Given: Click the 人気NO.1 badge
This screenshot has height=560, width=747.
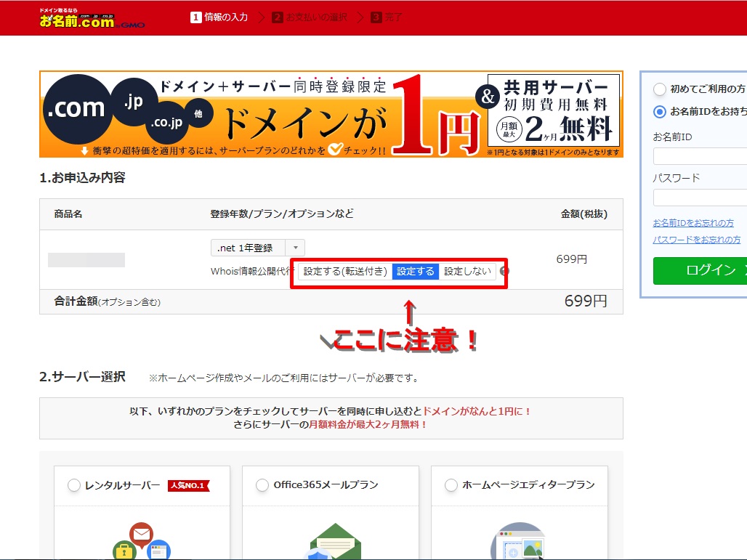Looking at the screenshot, I should point(189,485).
